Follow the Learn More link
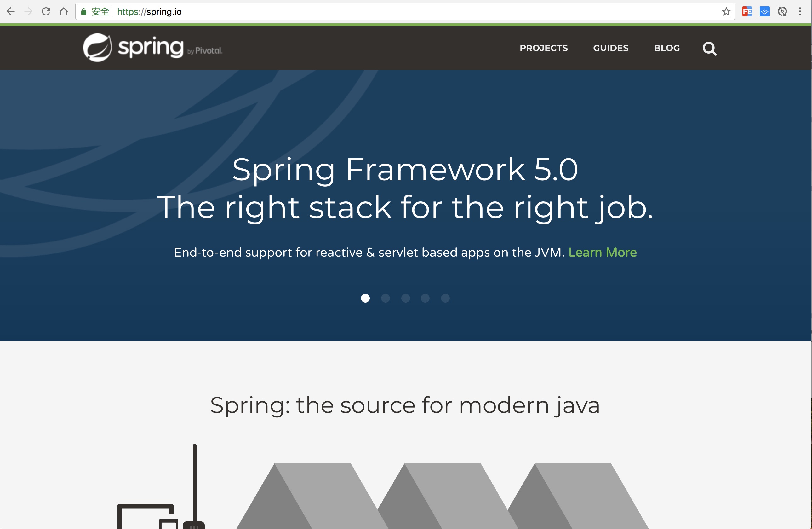The image size is (812, 529). click(x=603, y=253)
